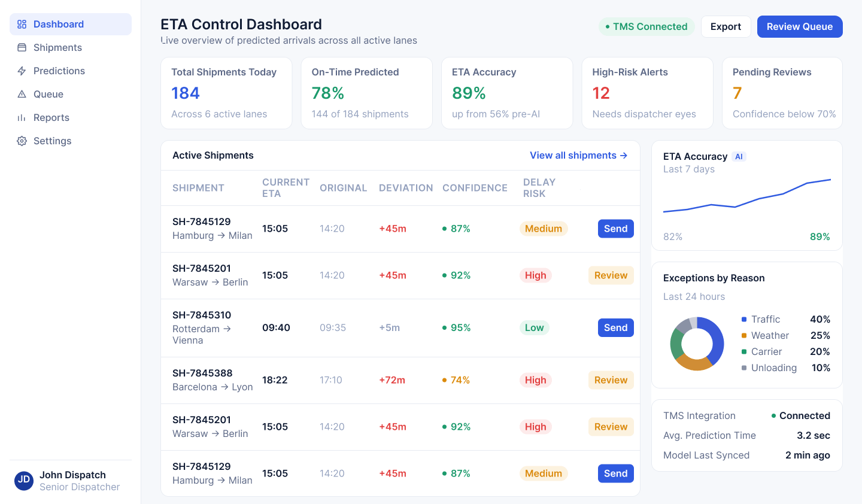Click the 82% chart start label
The width and height of the screenshot is (862, 504).
tap(673, 236)
